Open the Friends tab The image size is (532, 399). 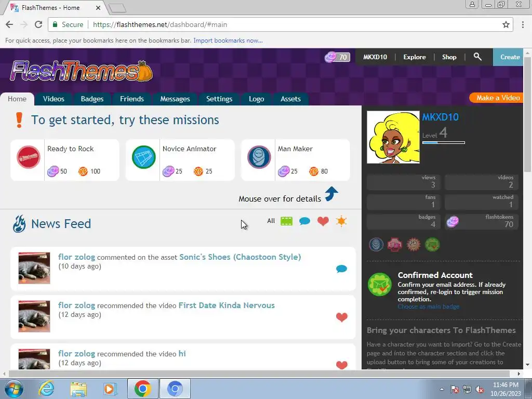(131, 99)
